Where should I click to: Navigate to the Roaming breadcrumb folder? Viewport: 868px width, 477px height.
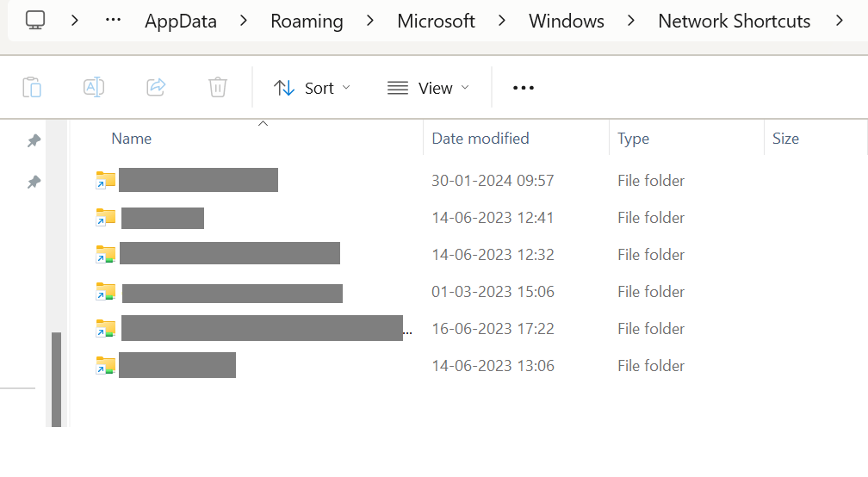(x=307, y=21)
